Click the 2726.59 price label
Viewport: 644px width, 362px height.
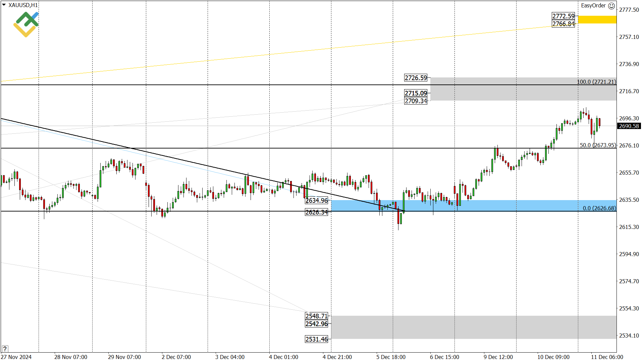tap(416, 78)
